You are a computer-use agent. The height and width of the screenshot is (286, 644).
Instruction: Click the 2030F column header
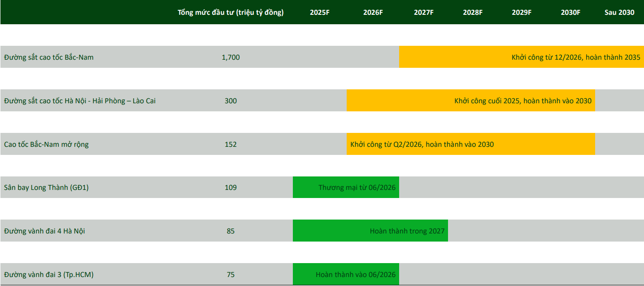click(x=570, y=13)
